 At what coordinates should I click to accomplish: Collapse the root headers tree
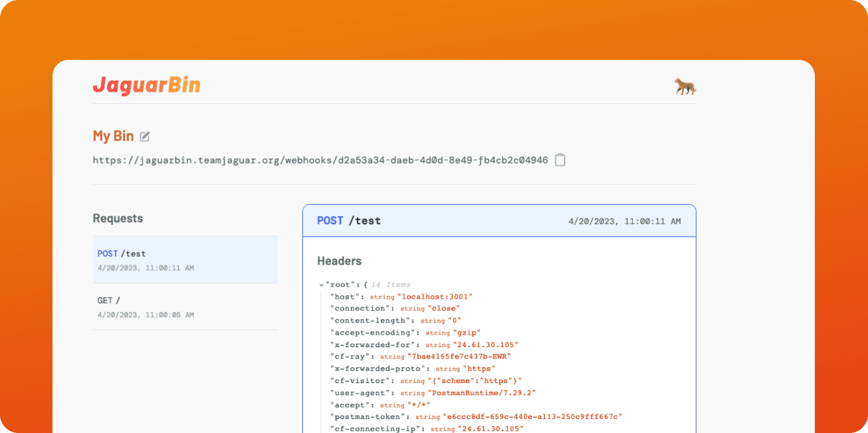tap(322, 285)
